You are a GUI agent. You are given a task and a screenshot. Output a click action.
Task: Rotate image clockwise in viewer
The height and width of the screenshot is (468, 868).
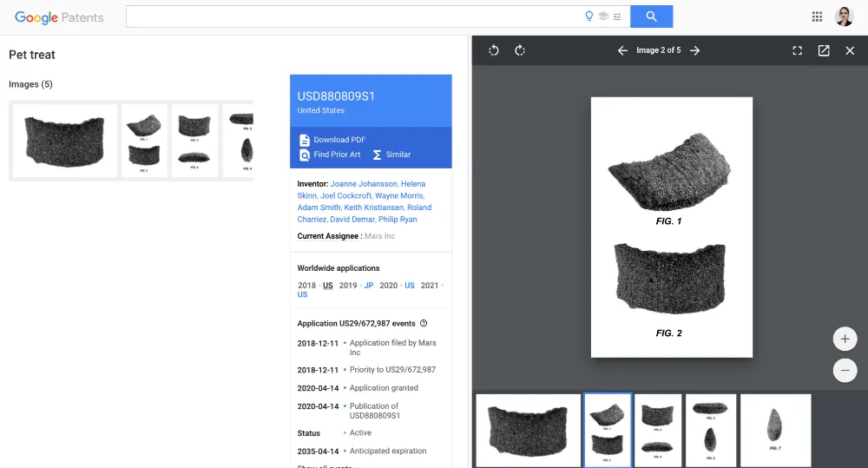click(x=520, y=50)
